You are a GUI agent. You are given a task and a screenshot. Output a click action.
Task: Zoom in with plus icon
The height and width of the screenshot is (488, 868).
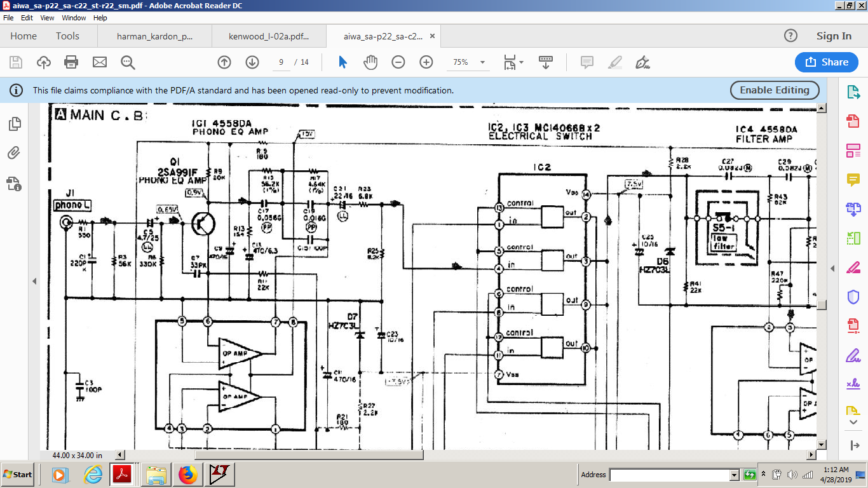pyautogui.click(x=426, y=62)
